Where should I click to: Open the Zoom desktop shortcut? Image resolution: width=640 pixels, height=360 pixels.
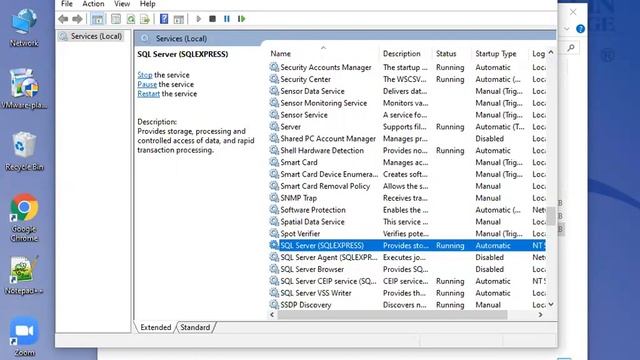(24, 337)
